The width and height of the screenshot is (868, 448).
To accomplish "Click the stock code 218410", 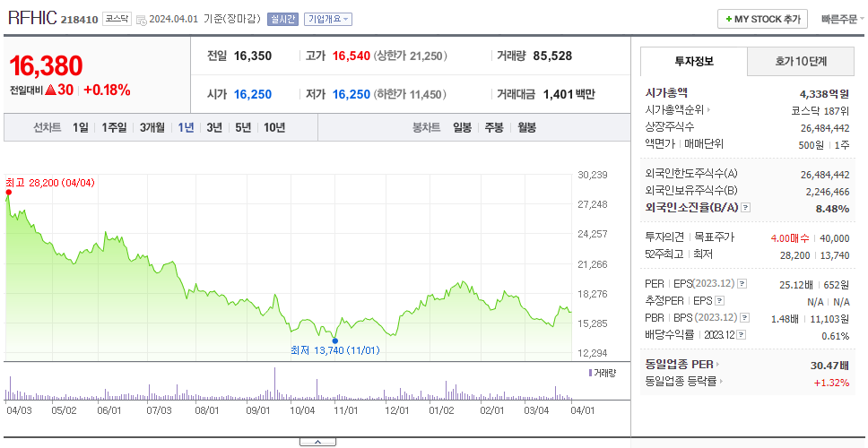I will [79, 20].
